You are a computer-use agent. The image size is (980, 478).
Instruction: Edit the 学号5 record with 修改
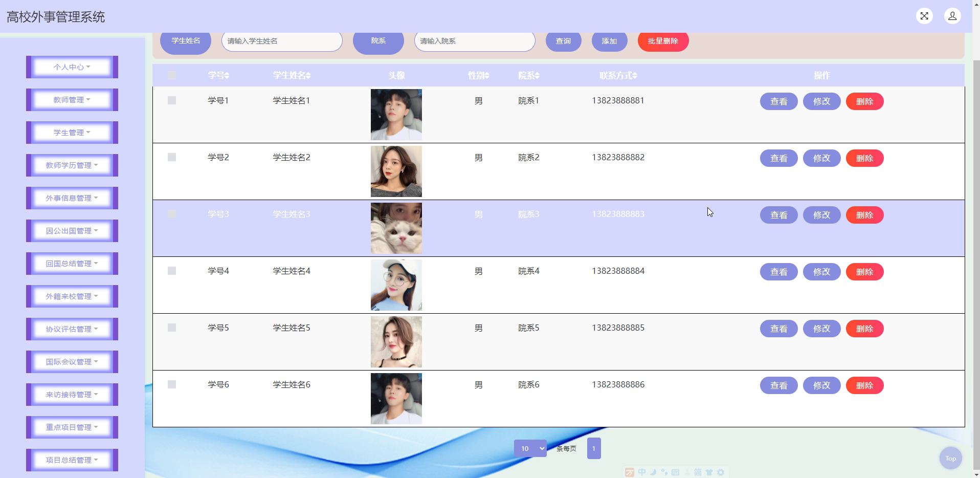pos(821,329)
